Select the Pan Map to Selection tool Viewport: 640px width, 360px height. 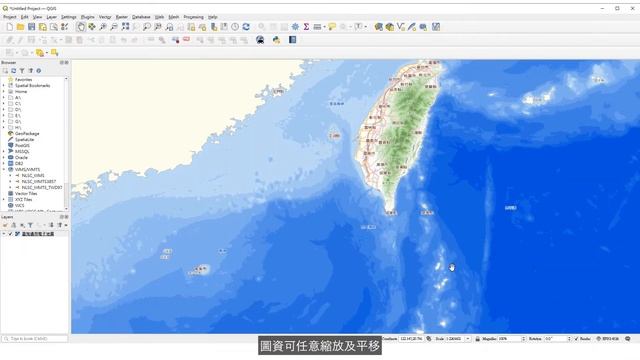point(92,27)
